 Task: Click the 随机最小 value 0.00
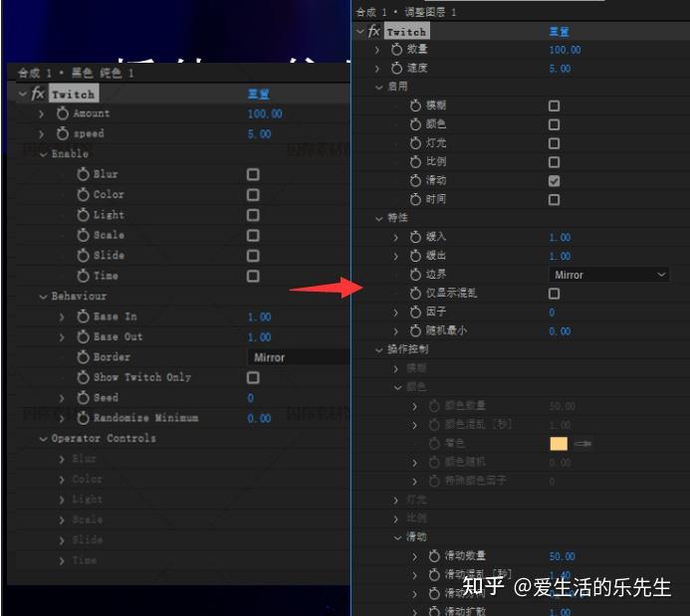[x=560, y=331]
